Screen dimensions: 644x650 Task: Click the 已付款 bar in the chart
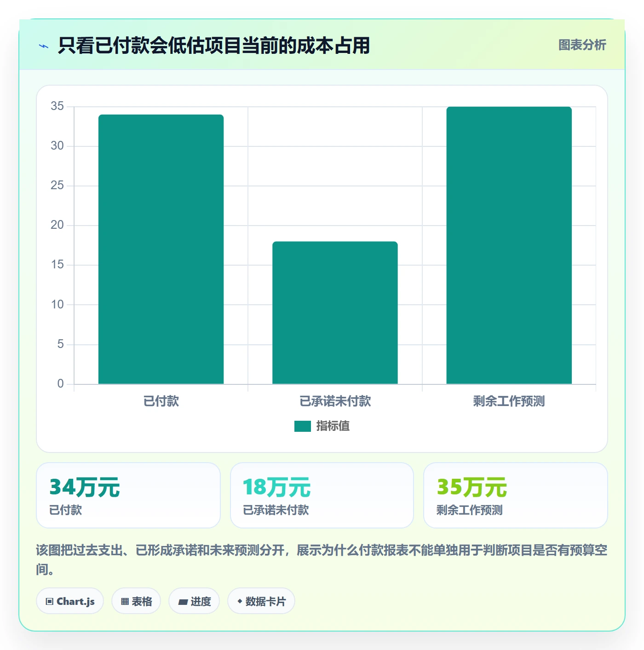tap(161, 249)
